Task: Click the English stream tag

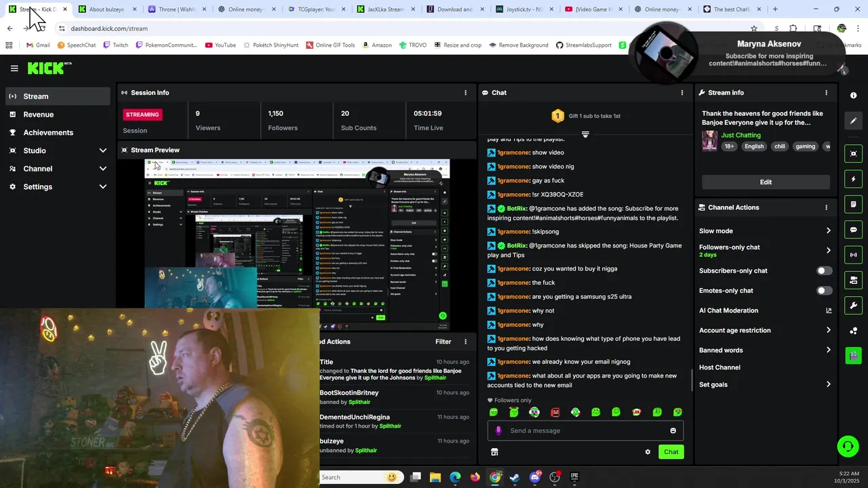Action: (754, 146)
